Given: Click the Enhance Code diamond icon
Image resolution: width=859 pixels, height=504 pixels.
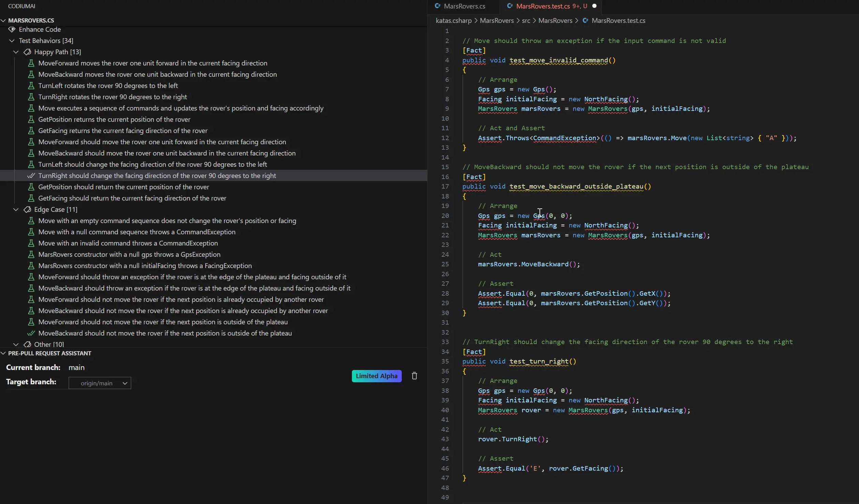Looking at the screenshot, I should pyautogui.click(x=12, y=29).
